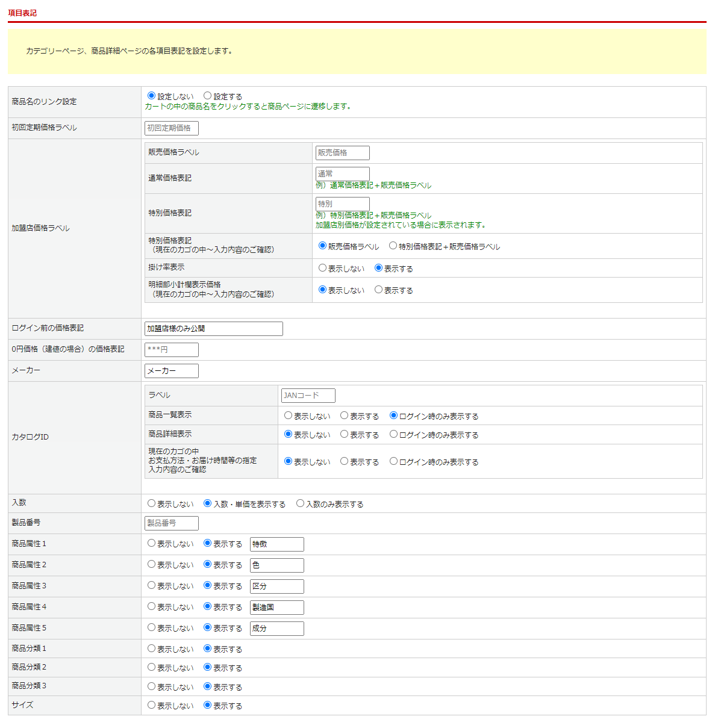Focus the 0円価格 表記 input field
The height and width of the screenshot is (728, 715).
[x=172, y=350]
